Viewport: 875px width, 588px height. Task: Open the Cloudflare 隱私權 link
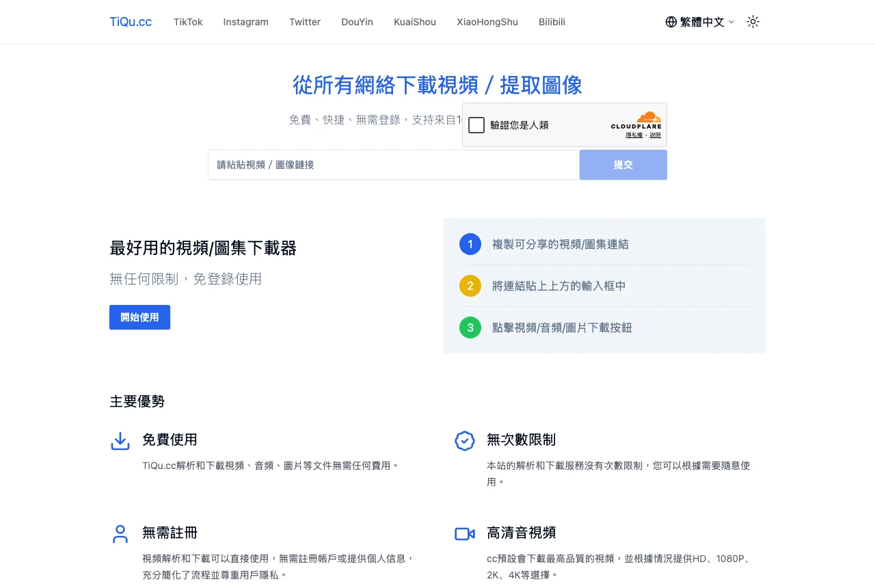634,135
